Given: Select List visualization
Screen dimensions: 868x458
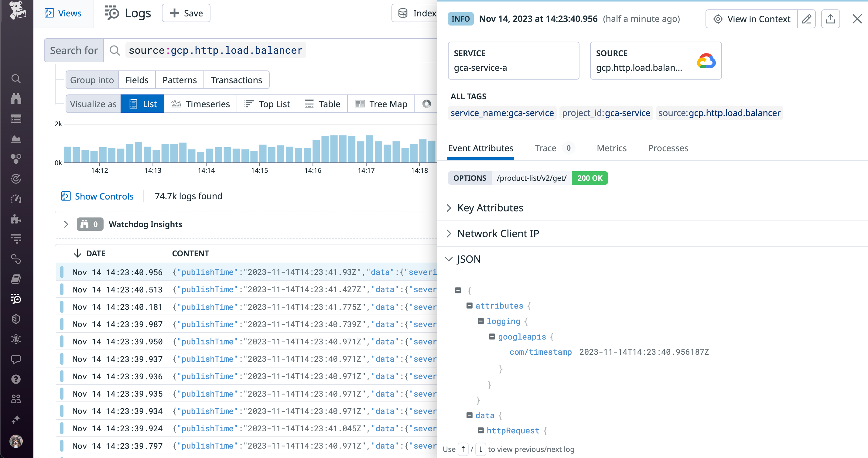Looking at the screenshot, I should [142, 104].
